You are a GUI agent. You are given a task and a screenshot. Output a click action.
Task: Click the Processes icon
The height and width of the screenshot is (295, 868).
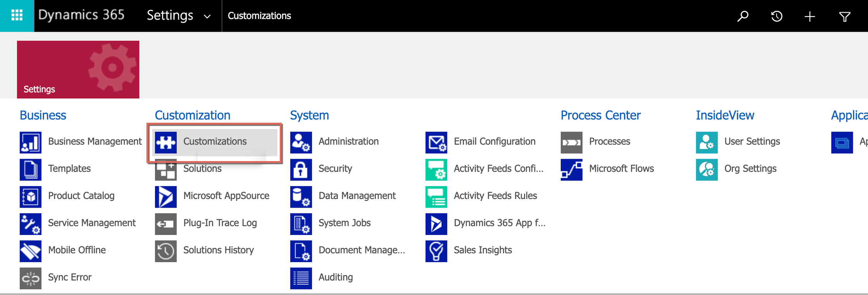(572, 142)
